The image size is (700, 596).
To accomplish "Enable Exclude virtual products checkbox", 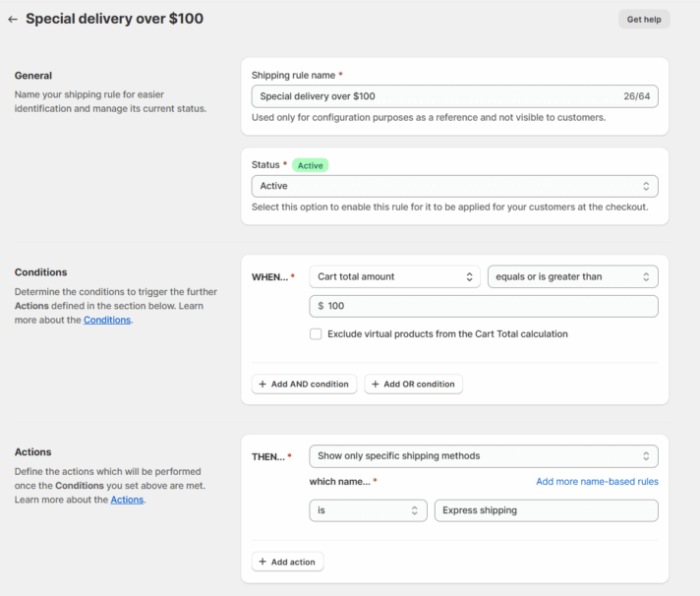I will tap(316, 334).
